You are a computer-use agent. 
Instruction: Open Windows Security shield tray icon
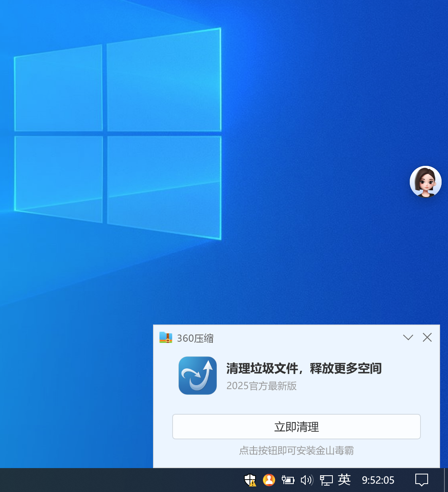coord(250,480)
